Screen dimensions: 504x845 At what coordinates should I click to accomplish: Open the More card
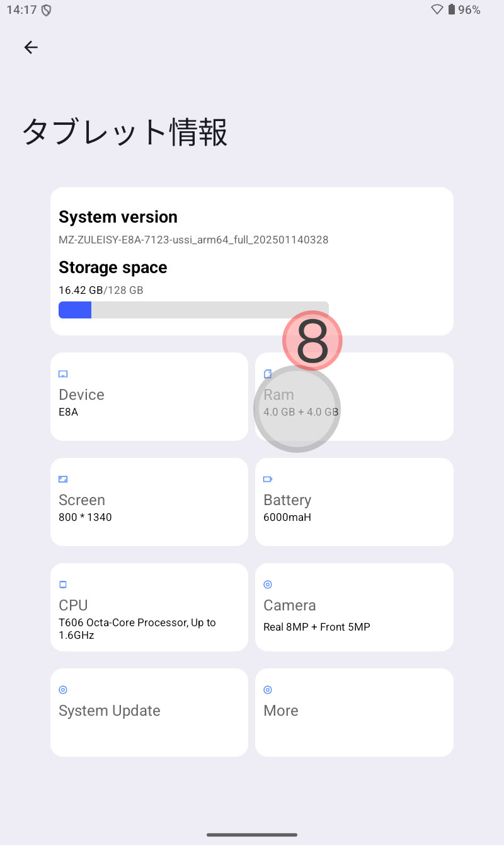click(354, 713)
